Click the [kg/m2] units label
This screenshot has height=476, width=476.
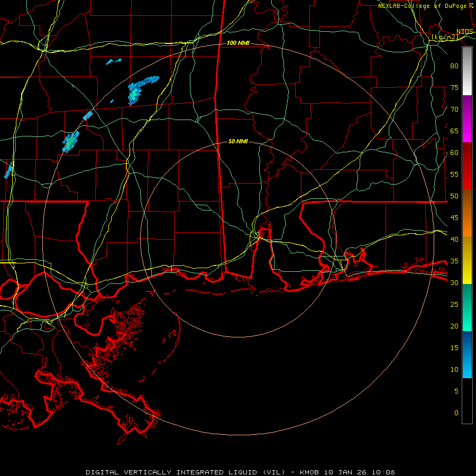pos(446,37)
